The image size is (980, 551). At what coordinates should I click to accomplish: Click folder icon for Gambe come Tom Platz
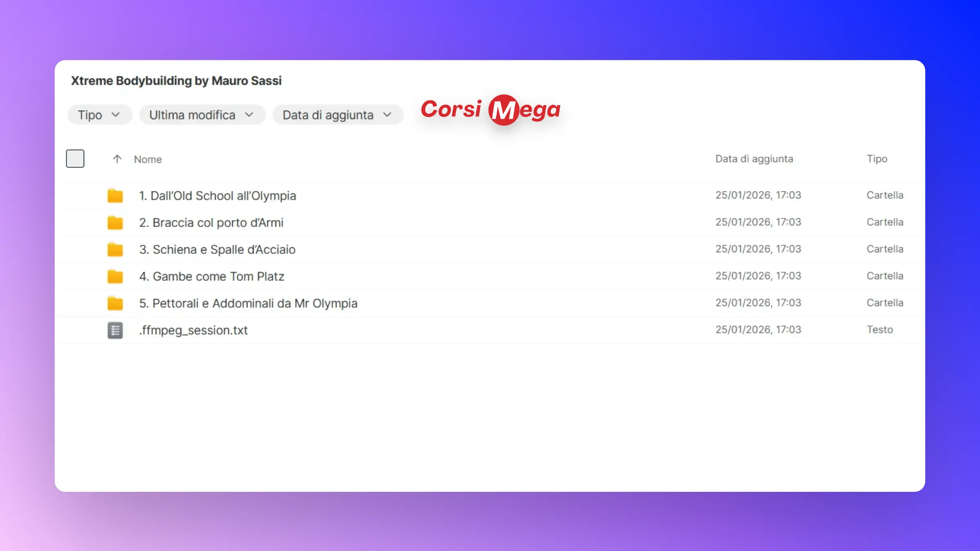pyautogui.click(x=115, y=277)
